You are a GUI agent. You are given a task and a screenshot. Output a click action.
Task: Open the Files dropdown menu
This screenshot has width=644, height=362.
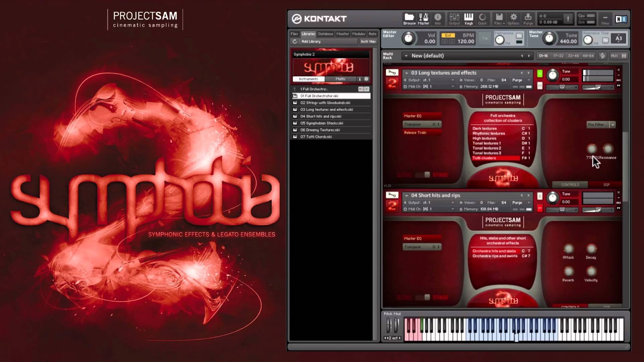(x=499, y=18)
